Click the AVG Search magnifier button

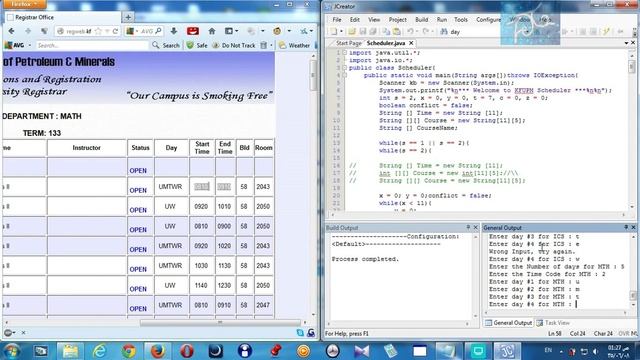click(x=165, y=45)
